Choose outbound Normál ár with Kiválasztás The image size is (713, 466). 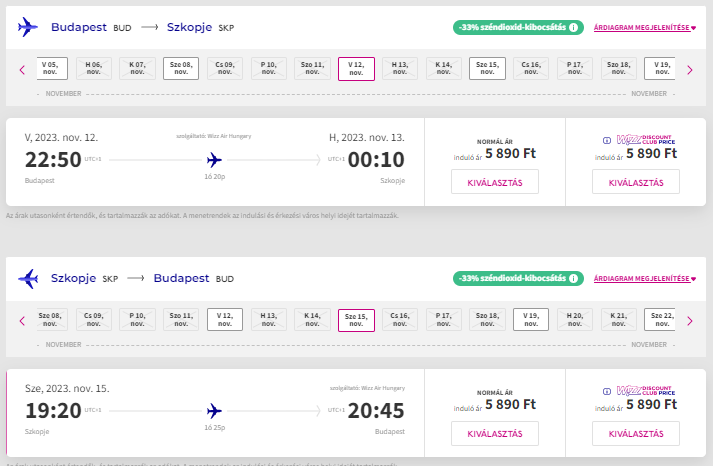pos(495,182)
